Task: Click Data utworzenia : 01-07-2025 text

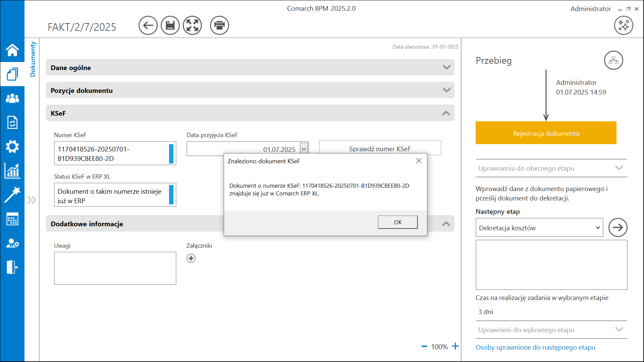Action: tap(425, 47)
